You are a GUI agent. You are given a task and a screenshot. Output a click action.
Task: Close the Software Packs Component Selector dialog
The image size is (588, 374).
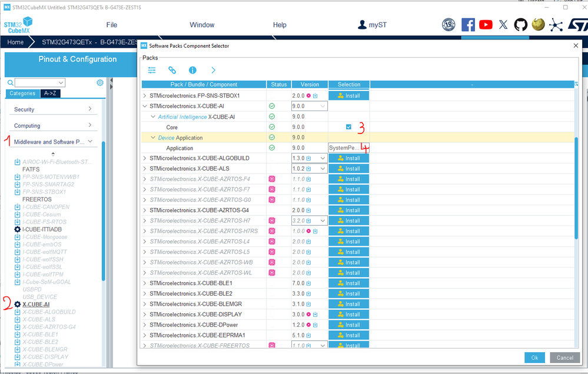pyautogui.click(x=576, y=46)
